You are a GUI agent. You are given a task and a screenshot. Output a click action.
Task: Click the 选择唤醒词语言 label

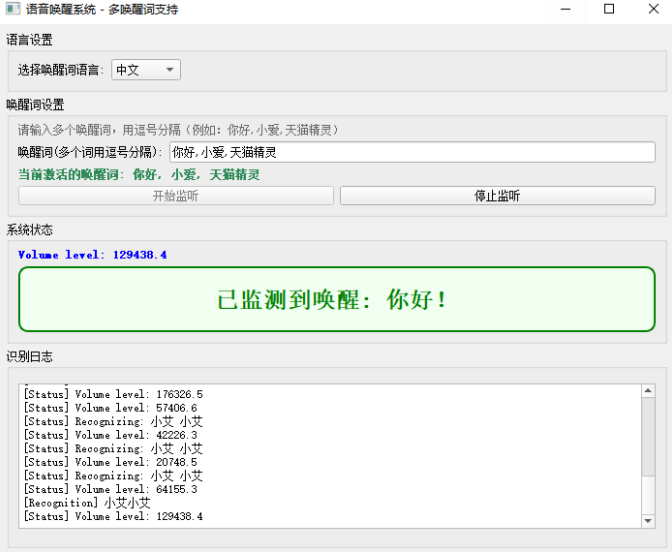[x=60, y=70]
